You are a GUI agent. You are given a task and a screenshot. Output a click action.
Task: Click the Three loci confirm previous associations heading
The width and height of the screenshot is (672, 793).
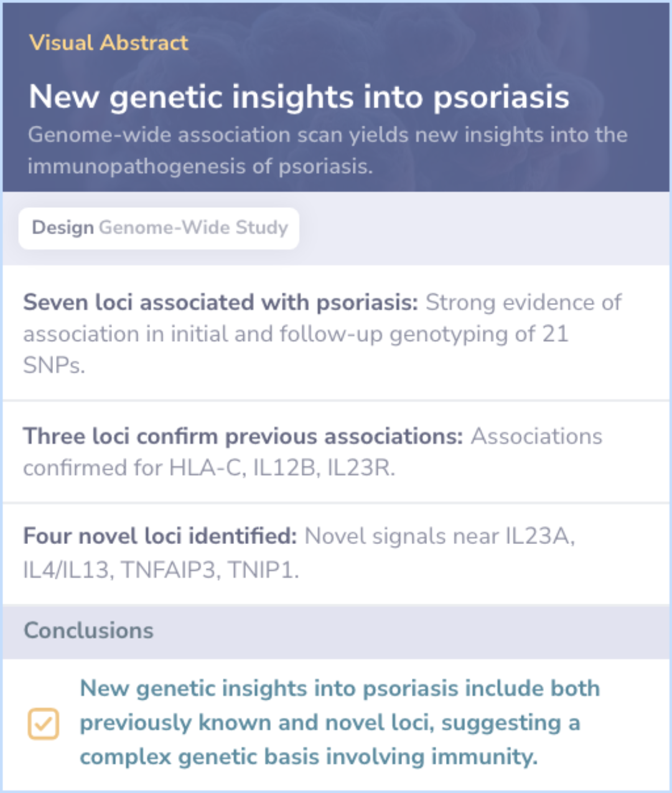(x=243, y=436)
